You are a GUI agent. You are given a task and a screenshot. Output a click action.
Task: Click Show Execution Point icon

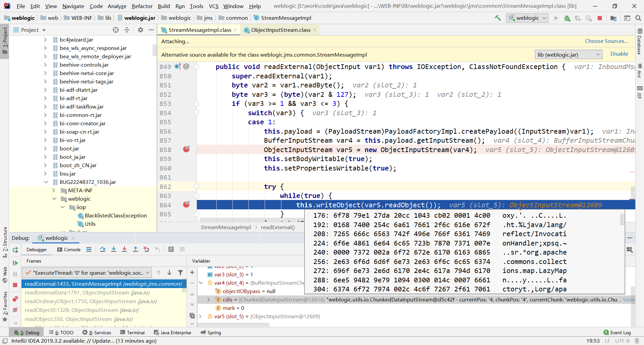[89, 249]
